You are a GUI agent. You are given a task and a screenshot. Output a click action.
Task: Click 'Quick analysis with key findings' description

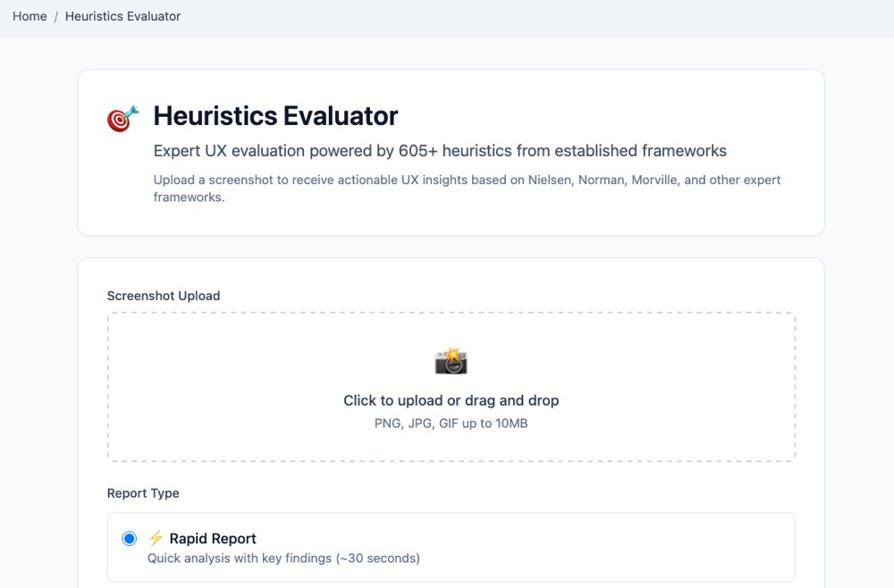click(283, 558)
